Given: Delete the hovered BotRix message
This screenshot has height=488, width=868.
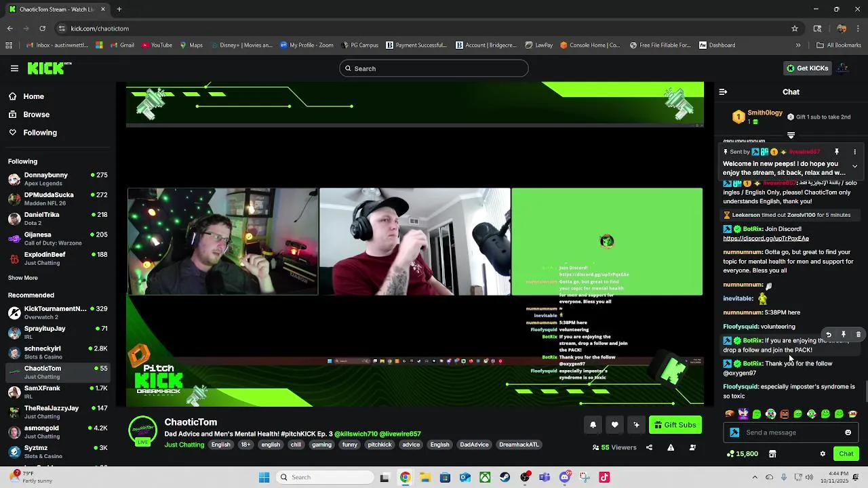Looking at the screenshot, I should tap(859, 335).
